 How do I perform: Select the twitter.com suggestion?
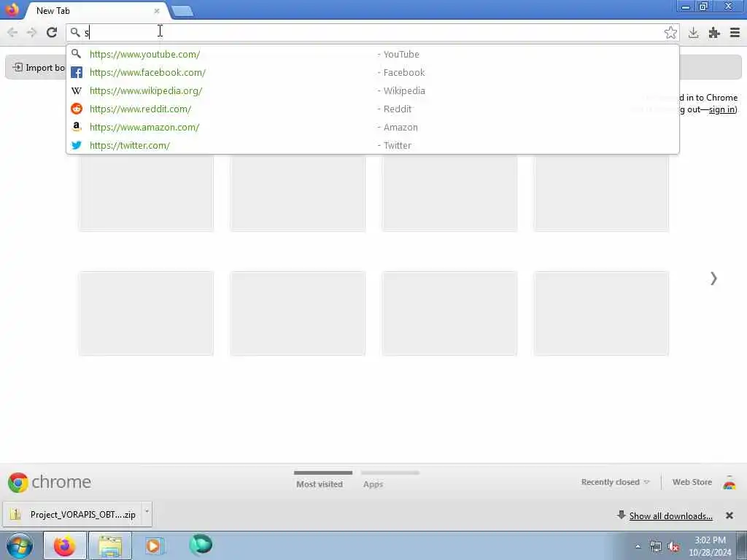coord(373,145)
